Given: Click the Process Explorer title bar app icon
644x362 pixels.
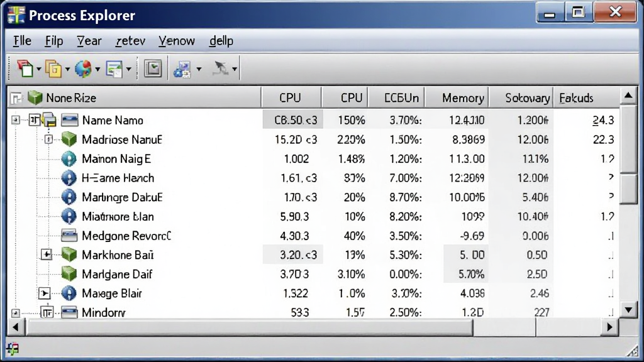Looking at the screenshot, I should 16,15.
